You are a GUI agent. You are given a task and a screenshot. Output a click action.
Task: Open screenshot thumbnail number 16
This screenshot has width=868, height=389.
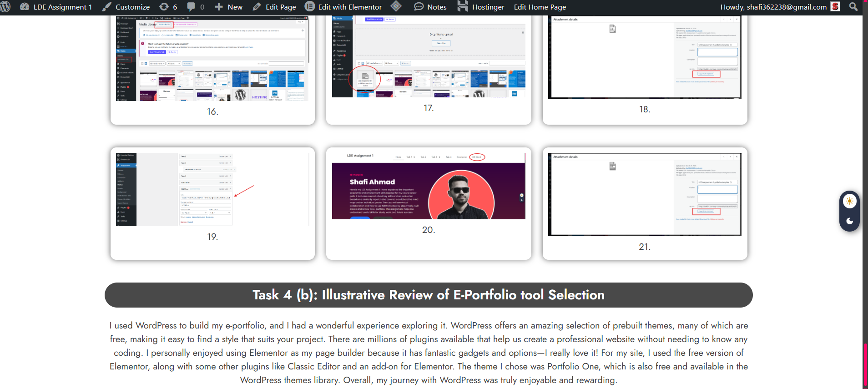[212, 59]
